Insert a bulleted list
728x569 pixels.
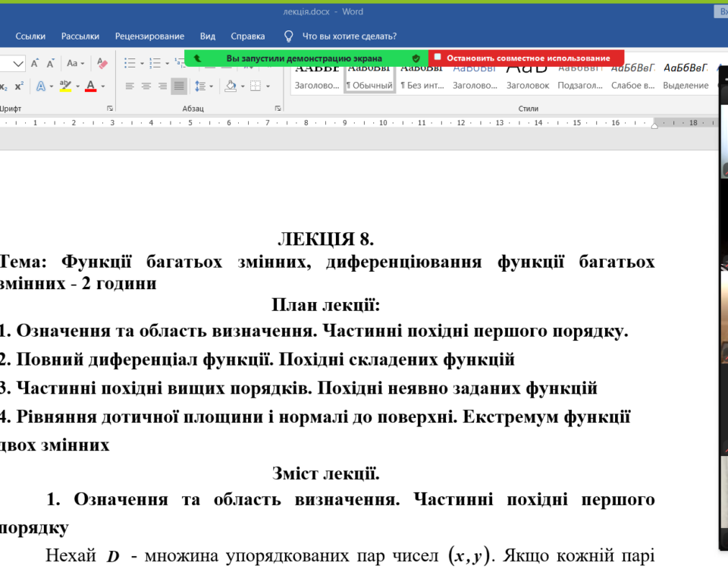[x=130, y=63]
